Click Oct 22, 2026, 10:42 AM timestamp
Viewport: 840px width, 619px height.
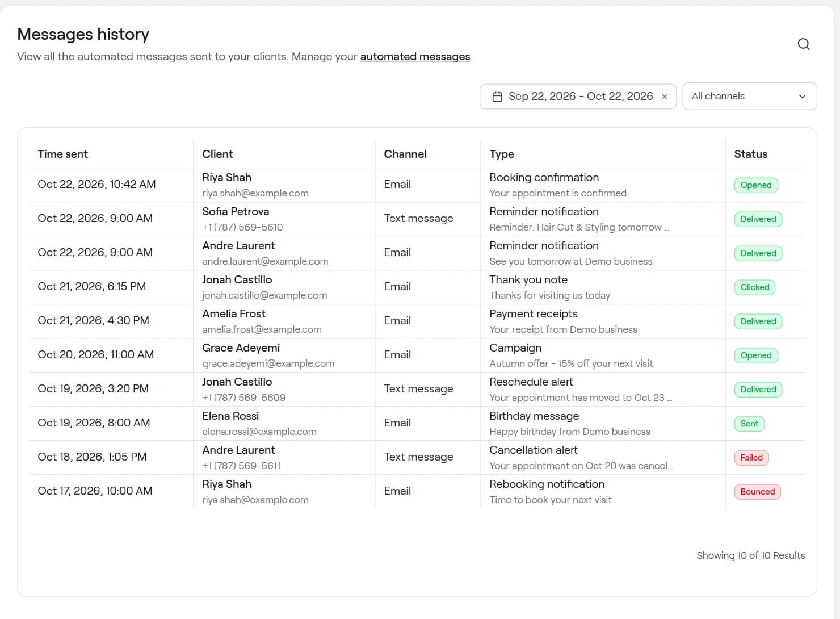click(96, 184)
